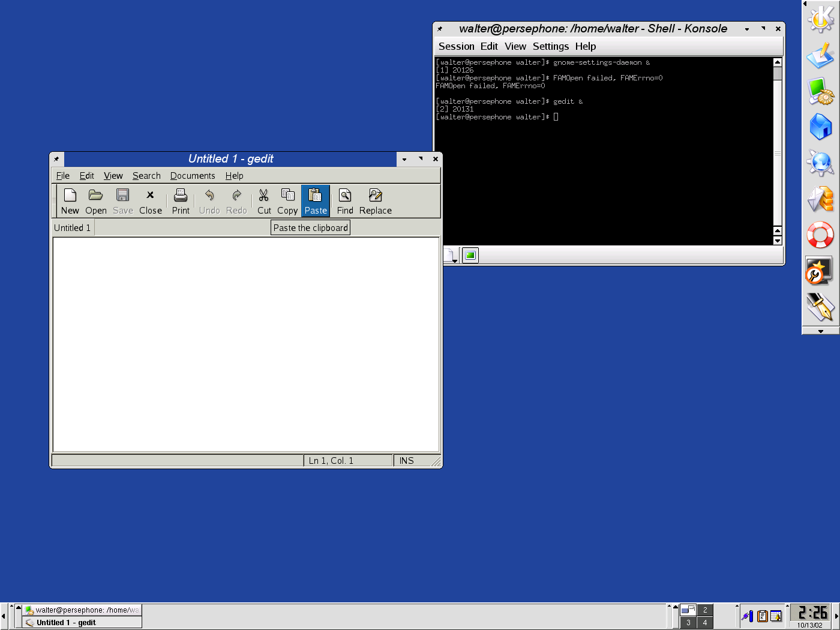Open the Find tool in gedit
The width and height of the screenshot is (840, 630).
point(345,200)
